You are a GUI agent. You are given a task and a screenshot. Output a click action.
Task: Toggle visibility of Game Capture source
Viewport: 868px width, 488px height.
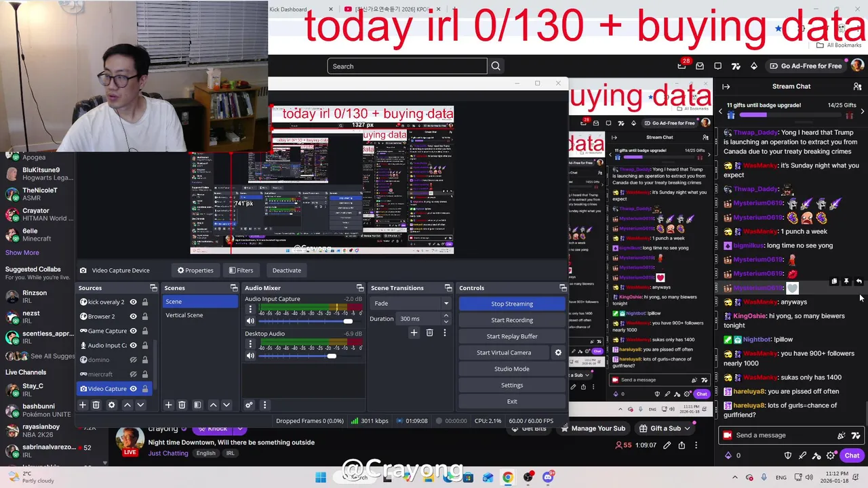point(133,331)
